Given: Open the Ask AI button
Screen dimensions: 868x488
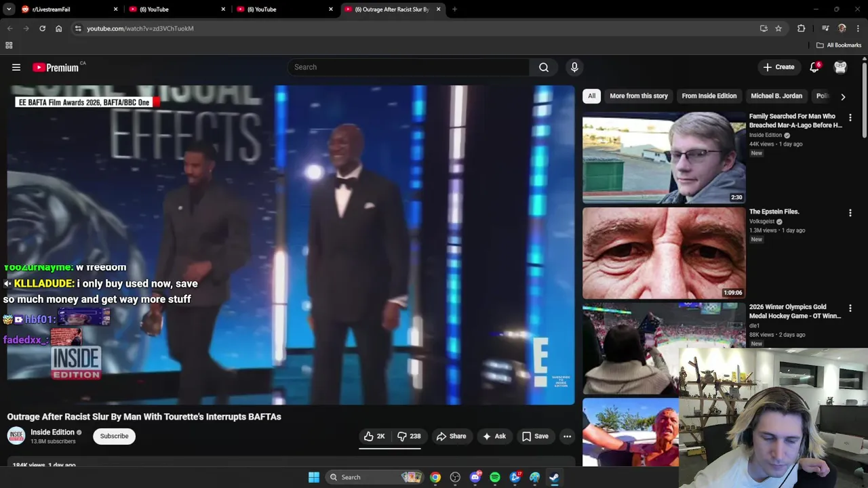Looking at the screenshot, I should (494, 436).
